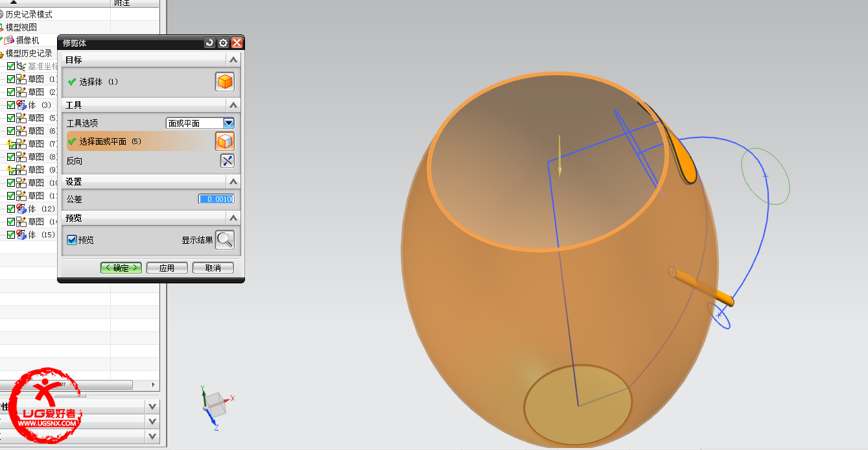The height and width of the screenshot is (450, 868).
Task: Click the 摄像机 camera icon
Action: click(10, 40)
